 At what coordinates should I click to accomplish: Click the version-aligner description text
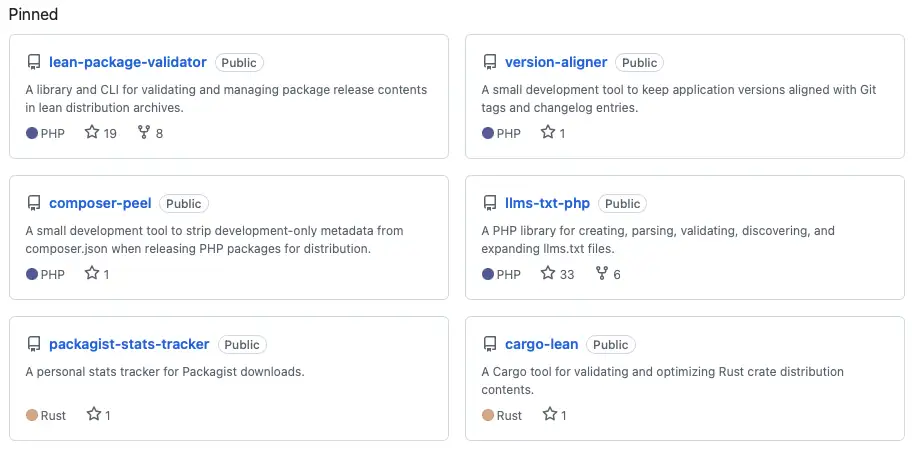679,99
